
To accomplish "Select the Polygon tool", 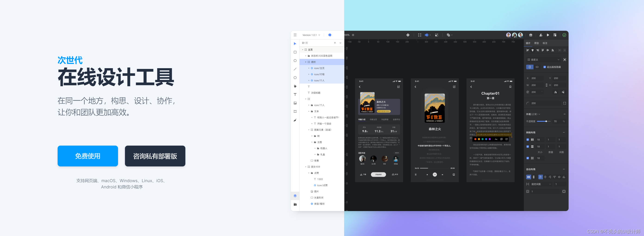I will 295,78.
